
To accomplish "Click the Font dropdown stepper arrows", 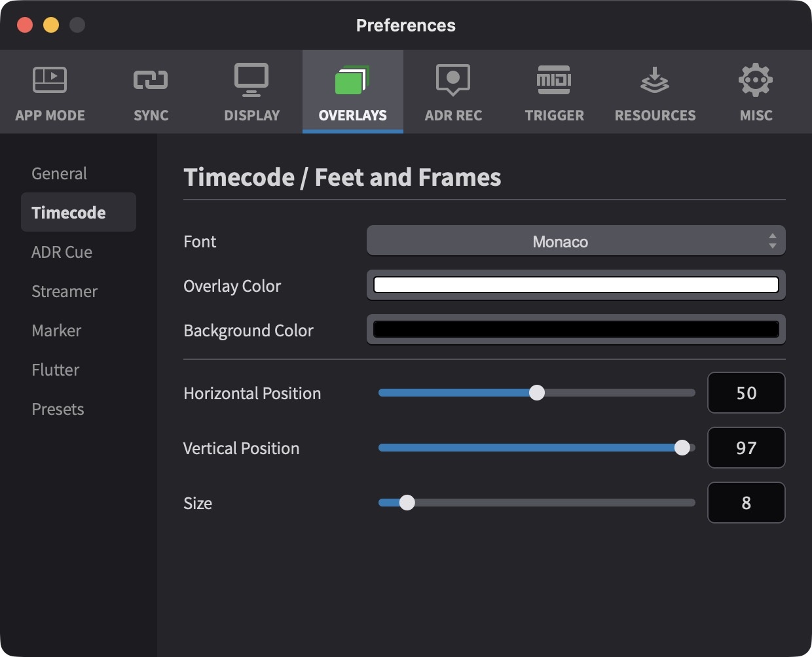I will pos(773,241).
